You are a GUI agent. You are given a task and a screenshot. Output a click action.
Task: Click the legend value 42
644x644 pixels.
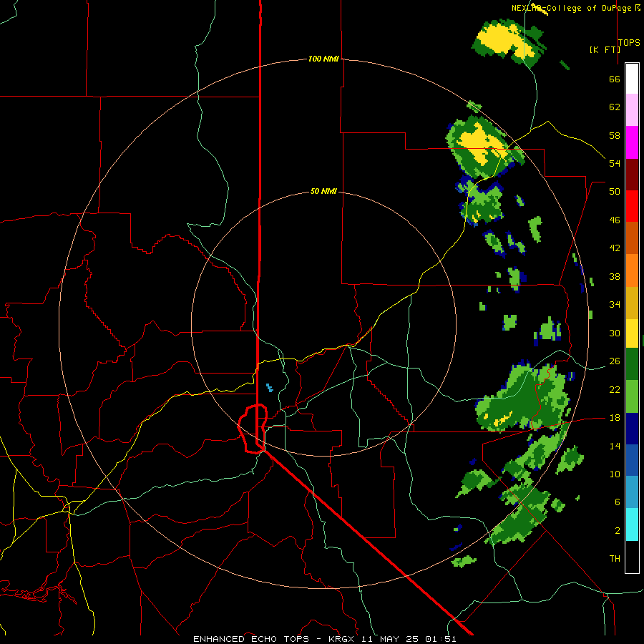pos(615,248)
